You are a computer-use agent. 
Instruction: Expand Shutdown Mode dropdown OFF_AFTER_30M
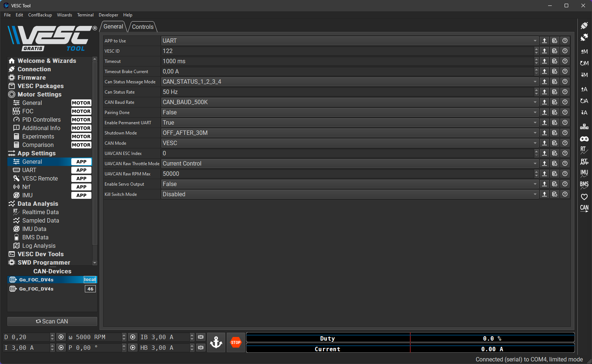tap(350, 133)
